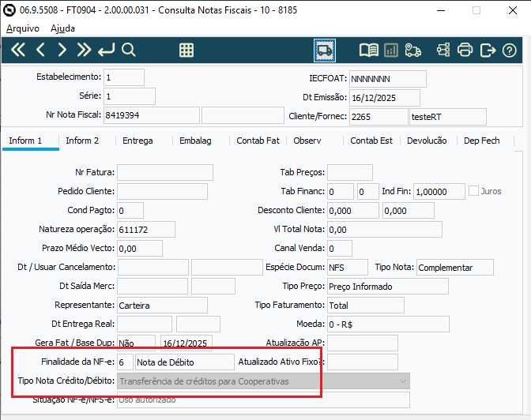The width and height of the screenshot is (531, 420).
Task: Open the Contab Fat tab
Action: pyautogui.click(x=258, y=141)
